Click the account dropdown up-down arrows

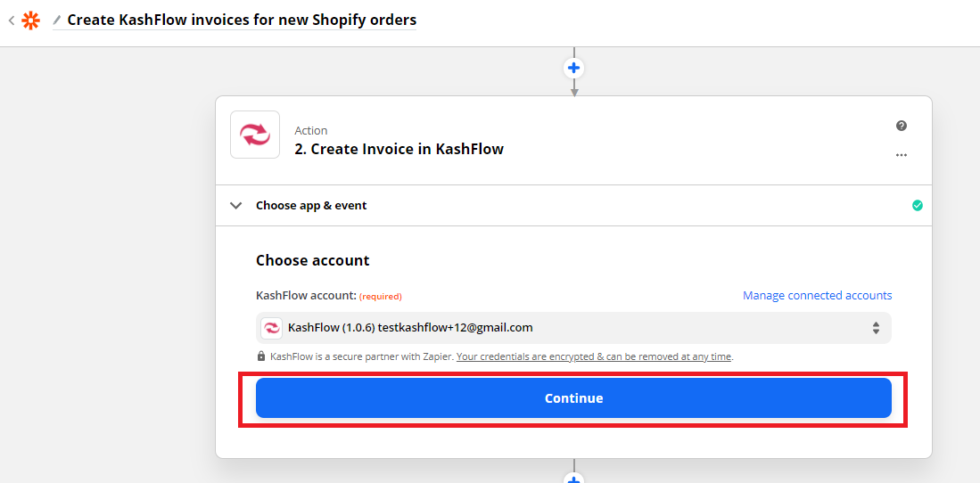click(876, 328)
